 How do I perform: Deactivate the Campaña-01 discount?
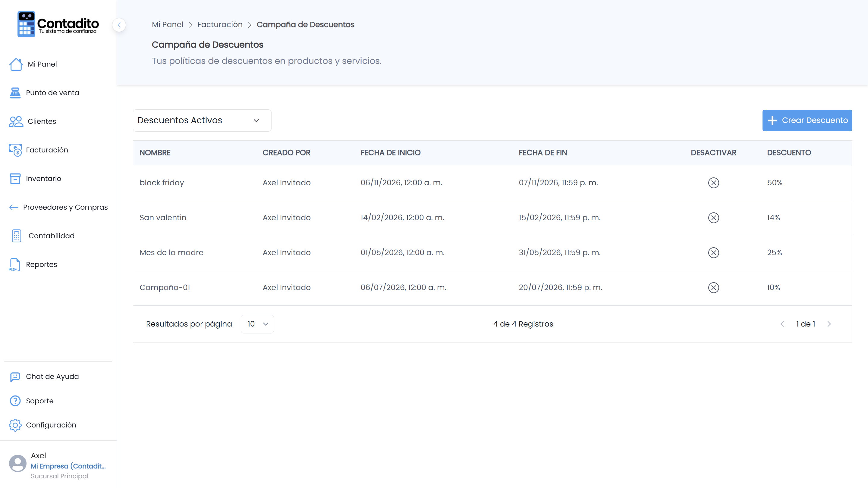[x=714, y=288]
